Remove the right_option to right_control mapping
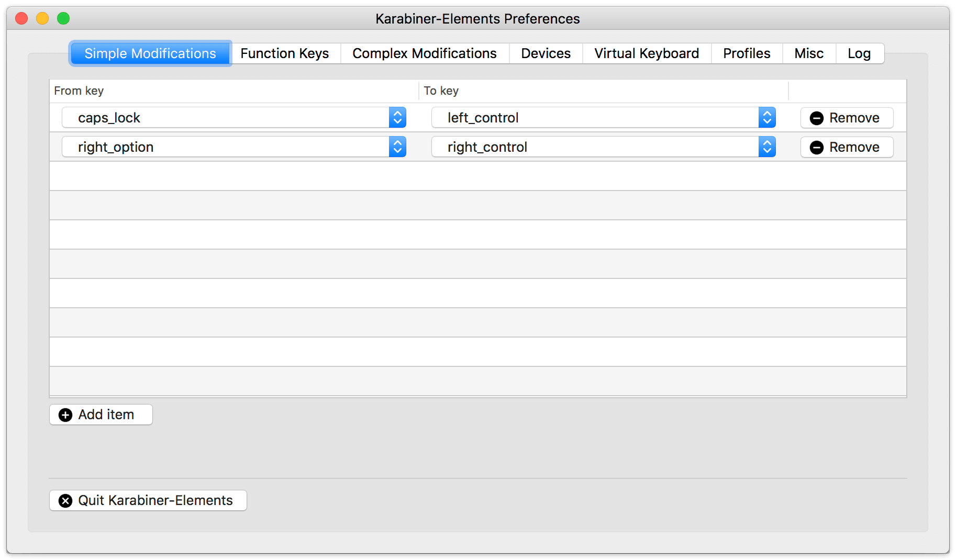956x560 pixels. (847, 147)
